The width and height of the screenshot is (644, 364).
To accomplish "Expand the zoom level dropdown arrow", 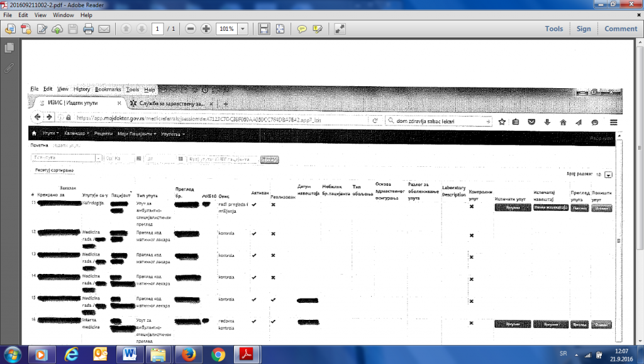I will pos(243,29).
